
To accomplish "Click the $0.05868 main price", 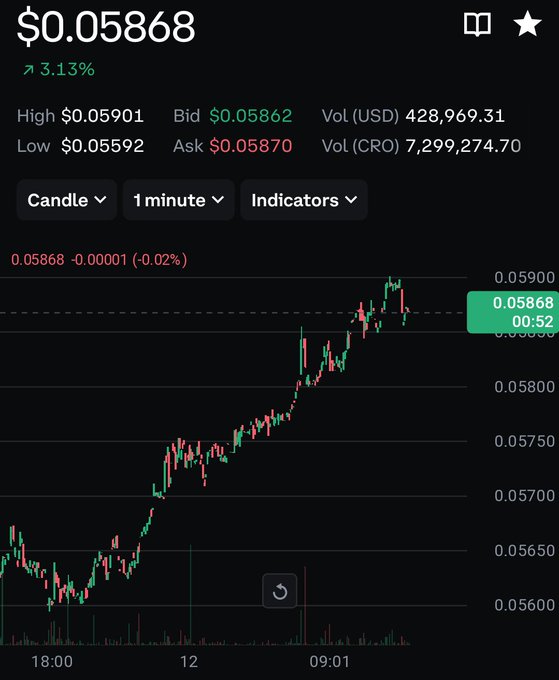I will [106, 26].
